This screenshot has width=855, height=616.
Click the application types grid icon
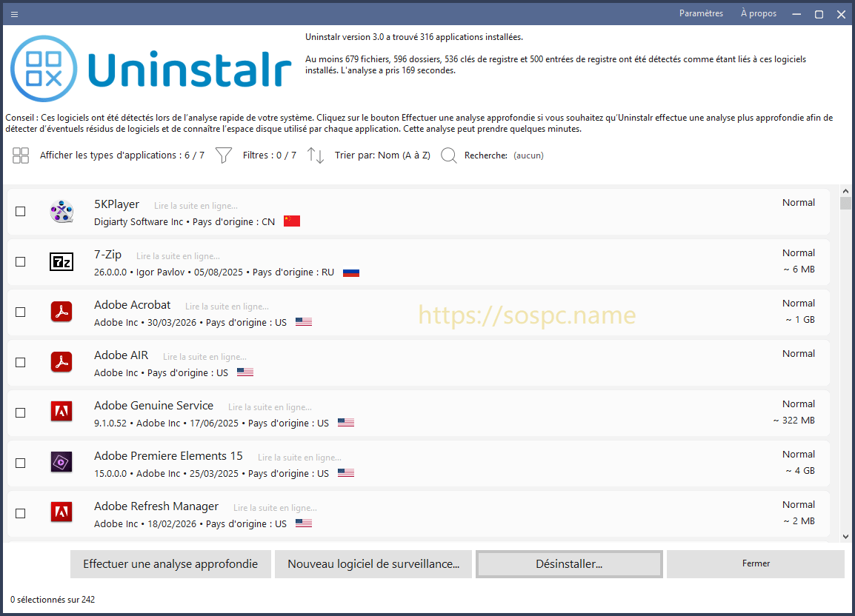21,155
